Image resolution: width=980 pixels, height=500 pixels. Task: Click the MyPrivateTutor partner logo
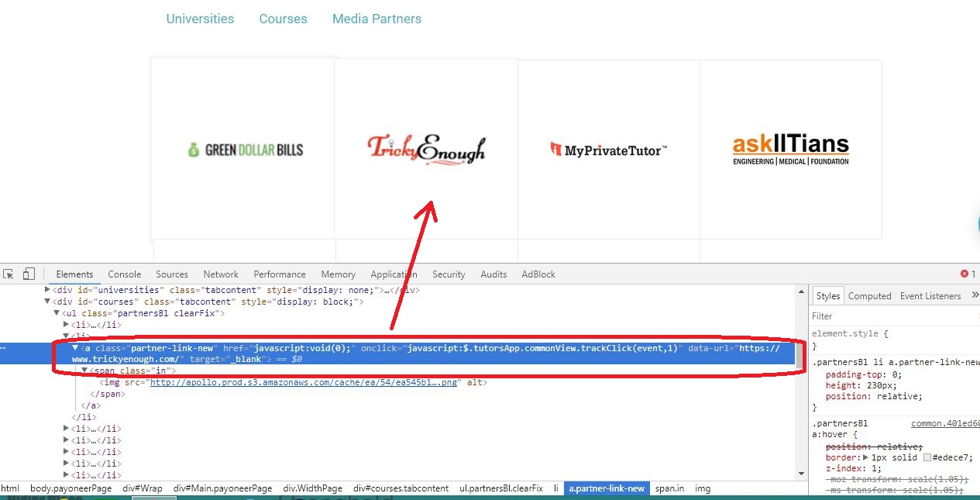[609, 150]
